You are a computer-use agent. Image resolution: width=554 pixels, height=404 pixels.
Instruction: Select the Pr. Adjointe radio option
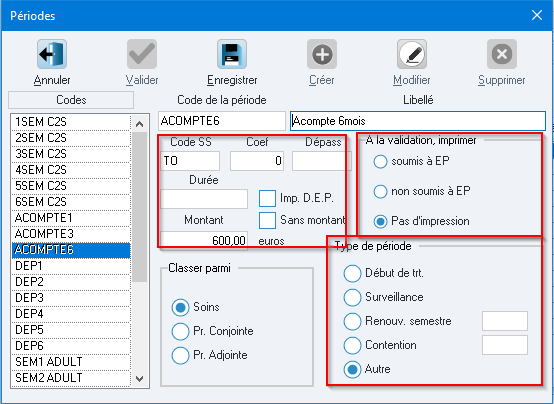tap(180, 356)
